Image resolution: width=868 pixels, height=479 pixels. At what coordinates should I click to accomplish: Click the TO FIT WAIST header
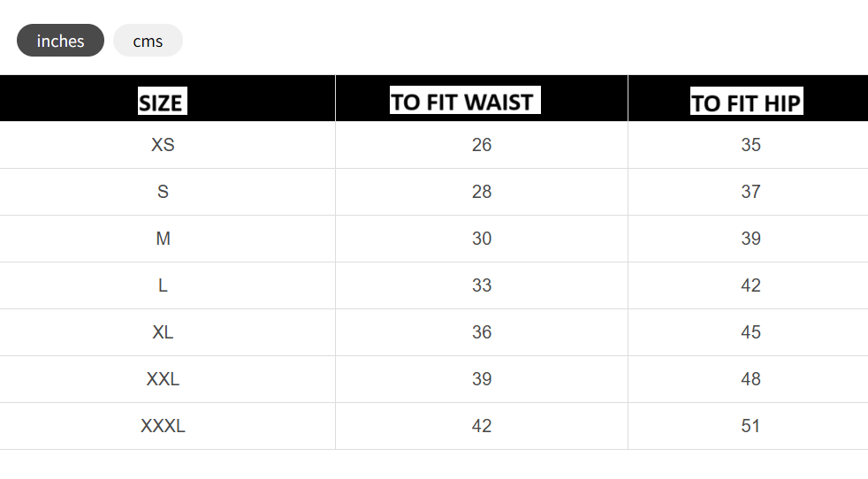[465, 100]
